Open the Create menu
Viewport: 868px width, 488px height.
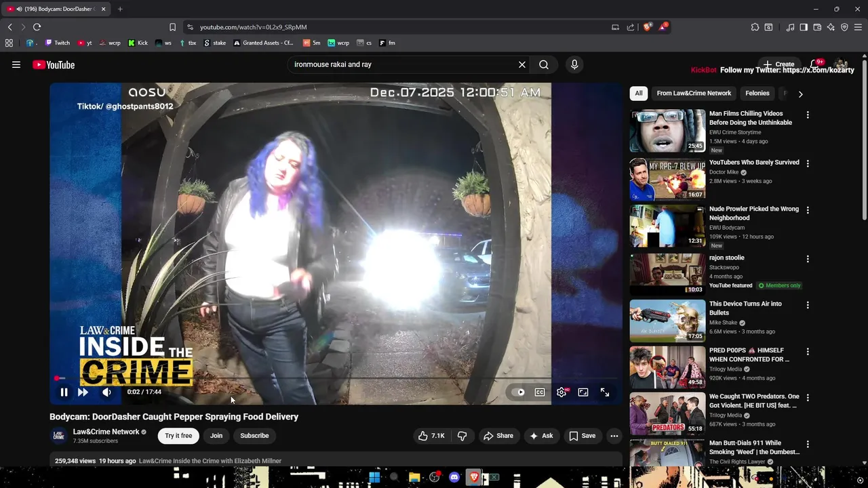778,64
